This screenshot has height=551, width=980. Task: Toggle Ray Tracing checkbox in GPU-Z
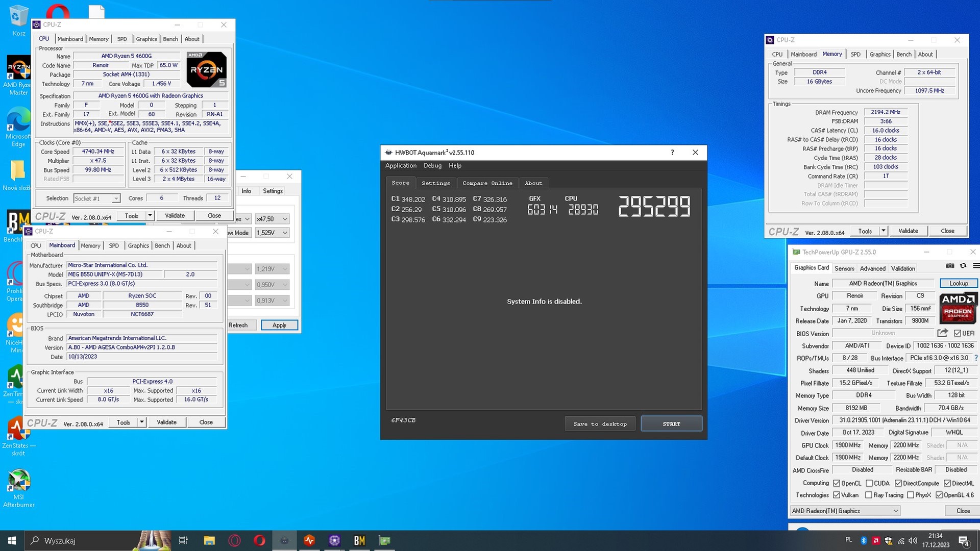[869, 495]
